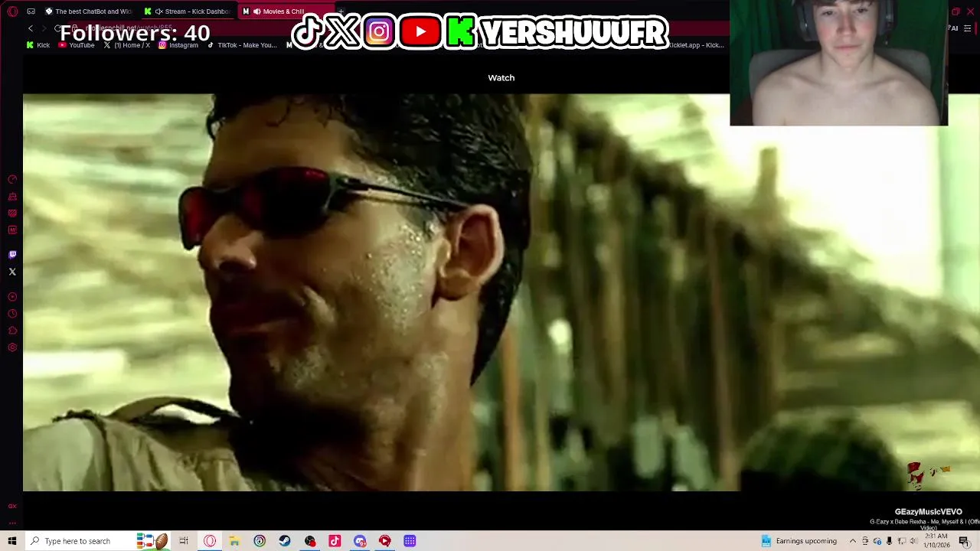Open the notification center
Screen dimensions: 980x551
tap(965, 541)
